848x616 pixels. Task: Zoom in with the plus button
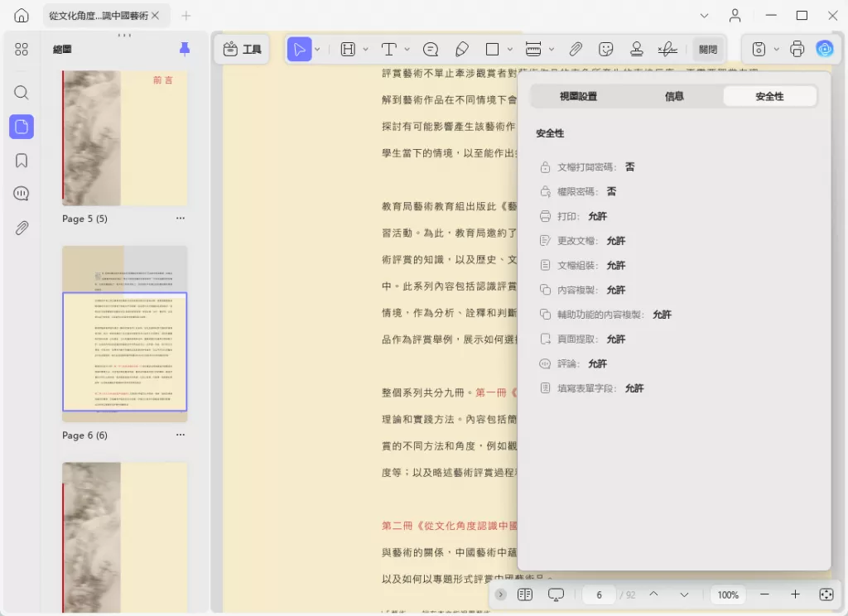point(795,594)
